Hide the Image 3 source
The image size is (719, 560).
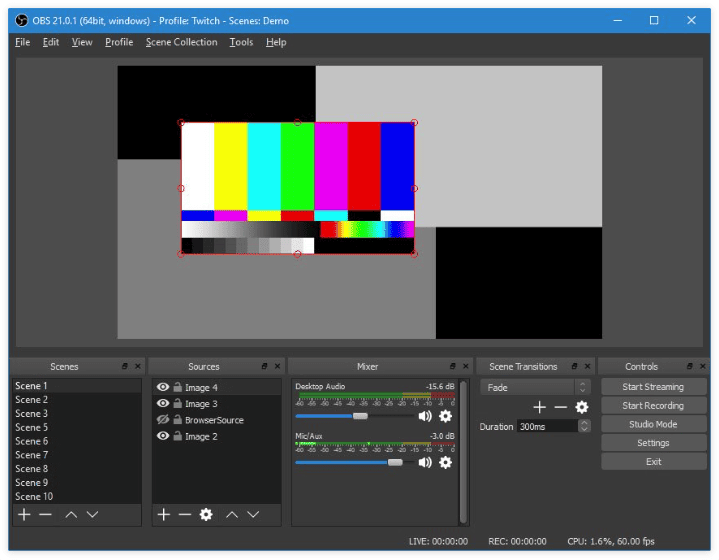pos(163,403)
